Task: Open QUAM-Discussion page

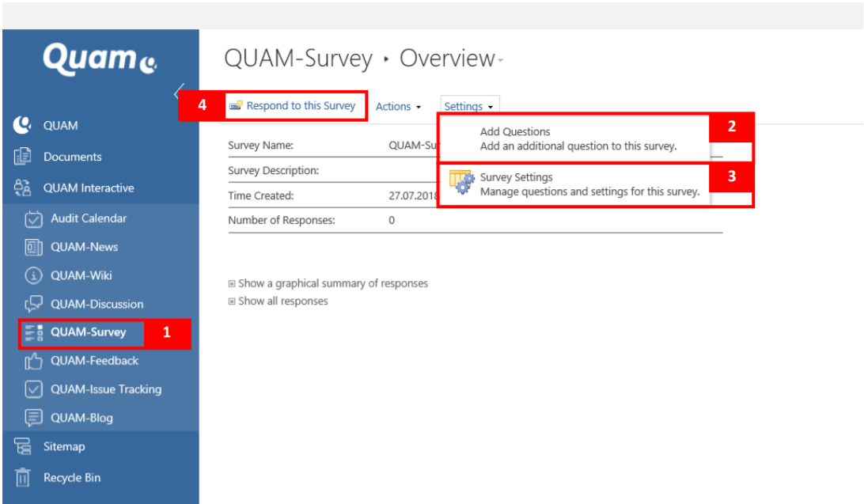Action: tap(97, 304)
